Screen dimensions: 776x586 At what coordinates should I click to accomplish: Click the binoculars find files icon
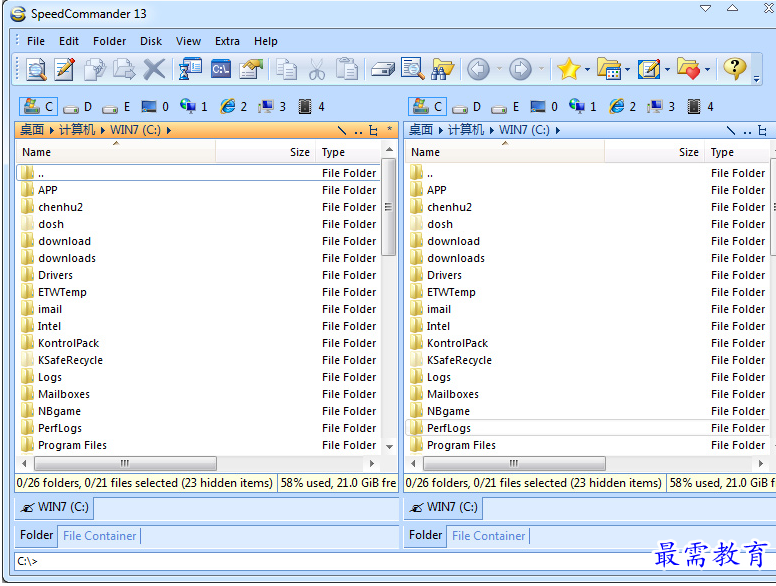click(442, 69)
